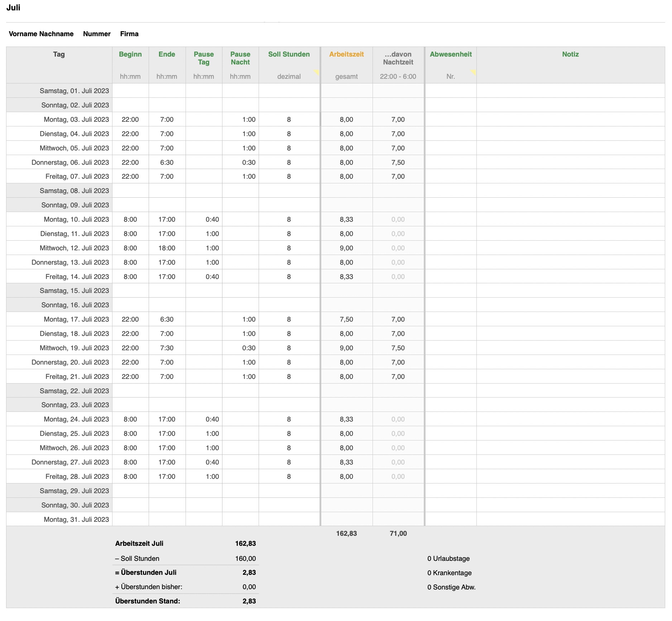Click the Firma label

(129, 34)
